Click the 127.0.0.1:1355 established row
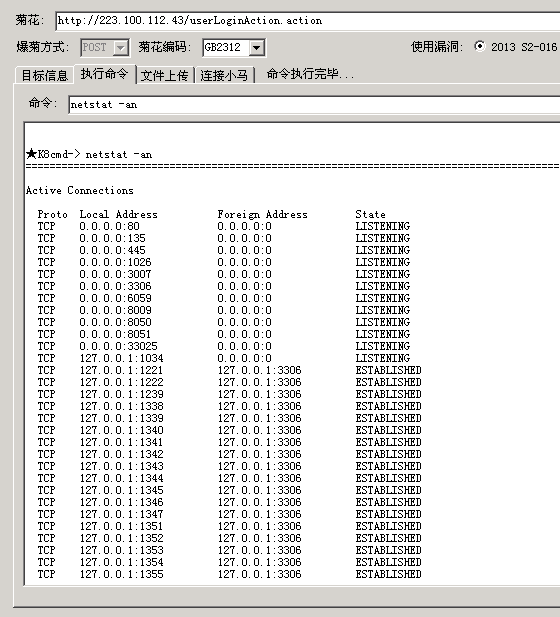Viewport: 560px width, 617px height. pos(229,574)
